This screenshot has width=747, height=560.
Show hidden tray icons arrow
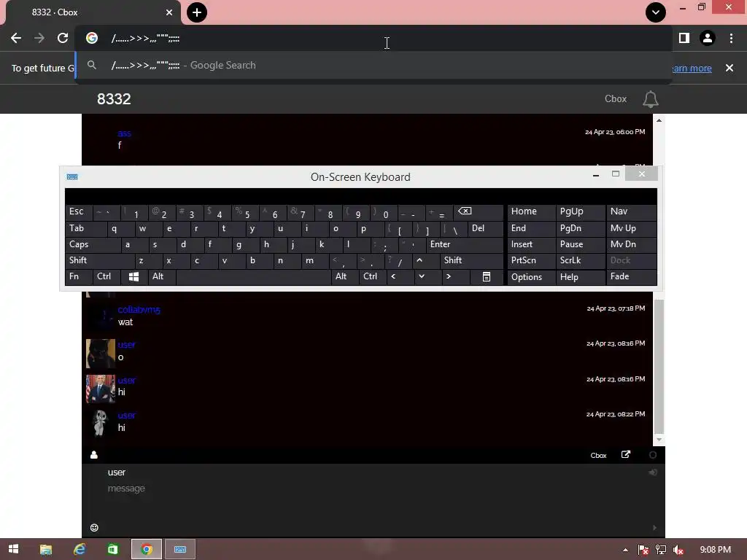pos(625,550)
